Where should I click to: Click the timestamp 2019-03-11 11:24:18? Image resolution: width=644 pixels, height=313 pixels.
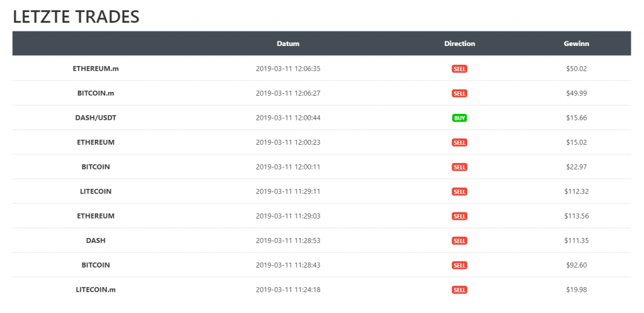pos(288,290)
